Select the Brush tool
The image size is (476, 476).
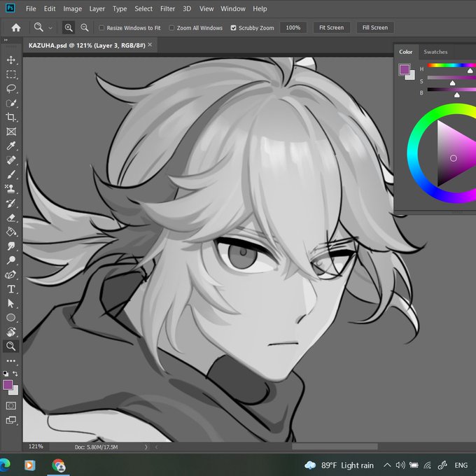(x=11, y=174)
